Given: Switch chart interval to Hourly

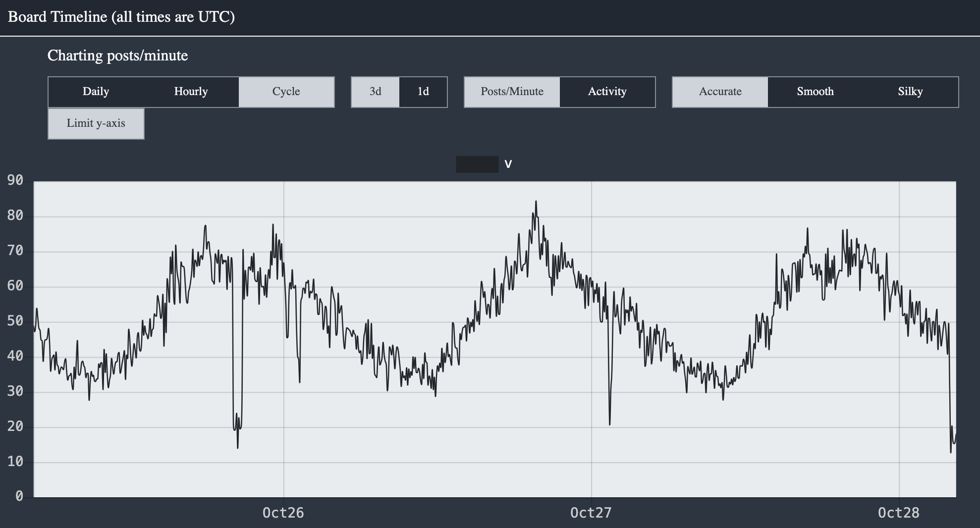Looking at the screenshot, I should (x=191, y=92).
